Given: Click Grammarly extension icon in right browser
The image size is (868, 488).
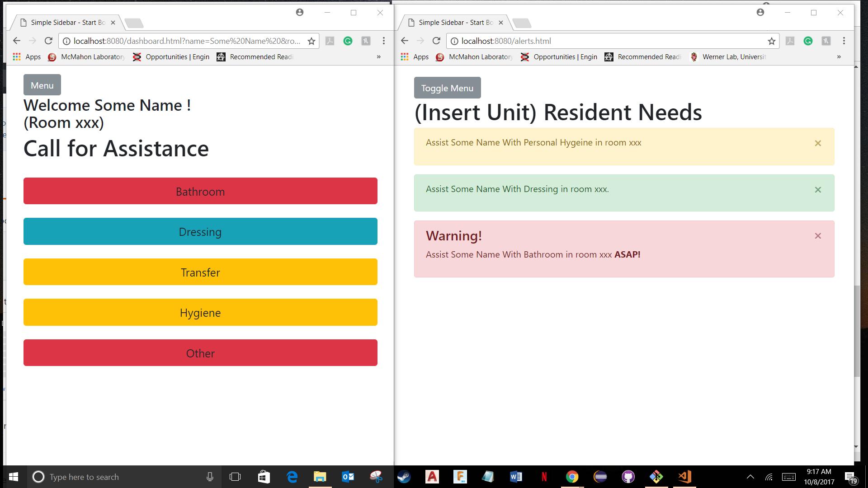Looking at the screenshot, I should [808, 41].
